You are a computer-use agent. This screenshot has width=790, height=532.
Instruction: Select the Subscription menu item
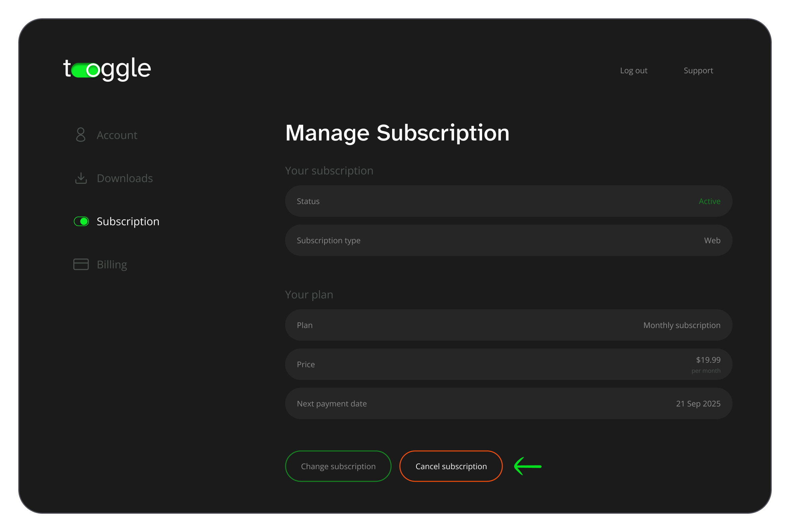pyautogui.click(x=128, y=222)
